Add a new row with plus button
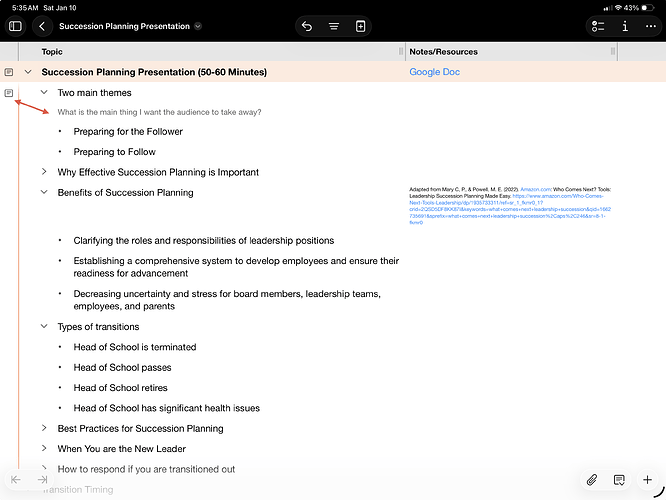Viewport: 666px width, 500px height. pos(648,480)
